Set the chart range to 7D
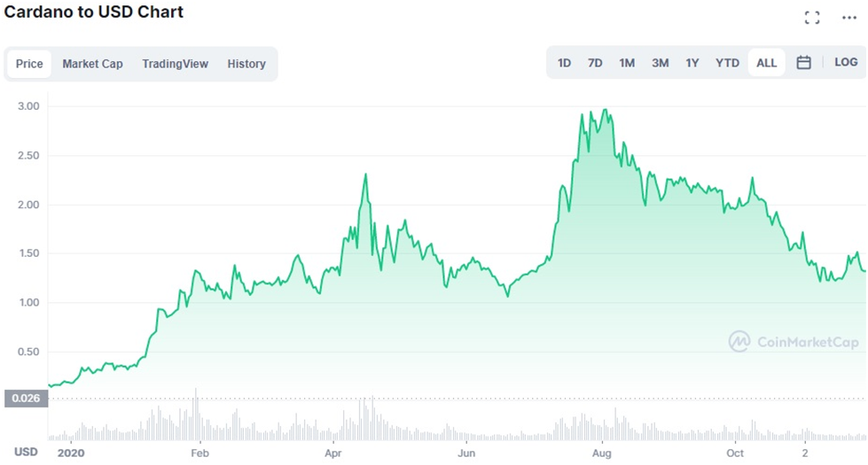 click(x=595, y=63)
